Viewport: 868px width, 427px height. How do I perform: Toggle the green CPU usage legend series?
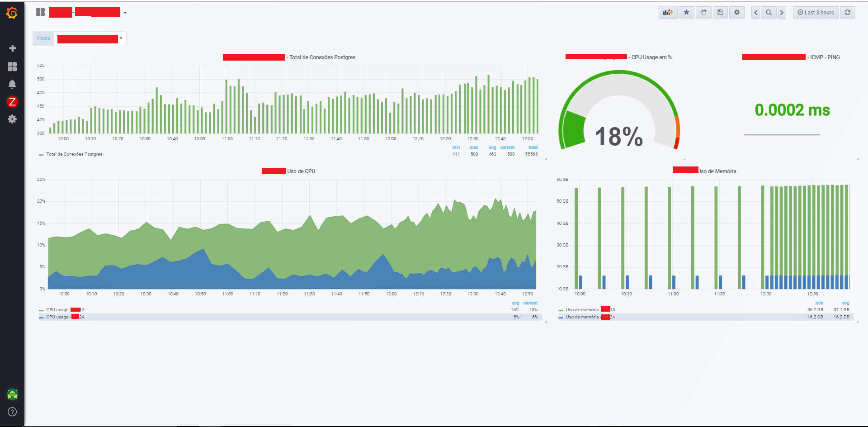tap(65, 310)
